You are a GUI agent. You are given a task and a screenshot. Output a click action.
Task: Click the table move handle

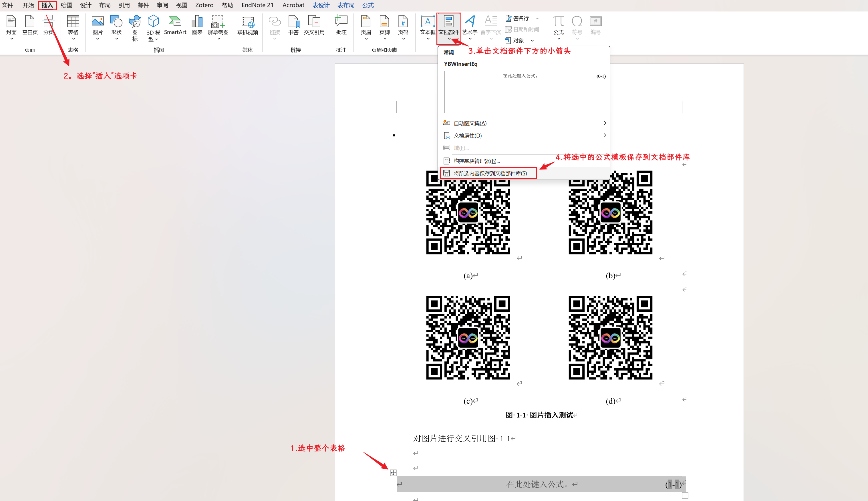393,473
